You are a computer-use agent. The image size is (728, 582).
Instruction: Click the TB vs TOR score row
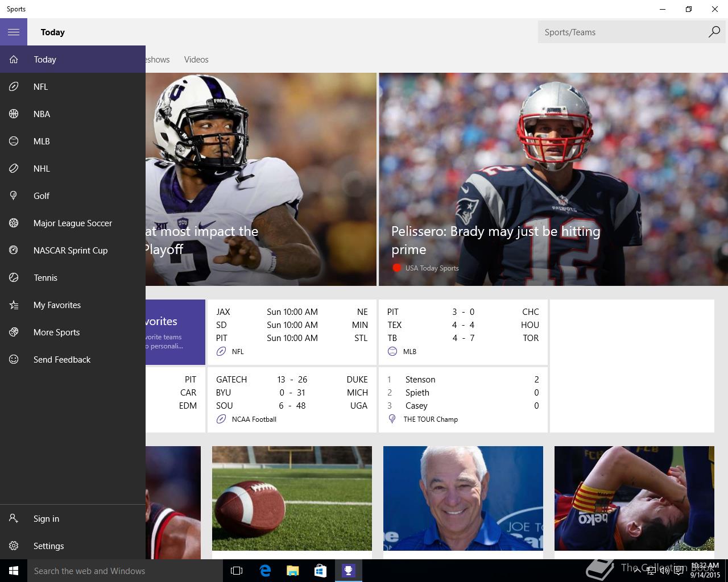[x=463, y=338]
